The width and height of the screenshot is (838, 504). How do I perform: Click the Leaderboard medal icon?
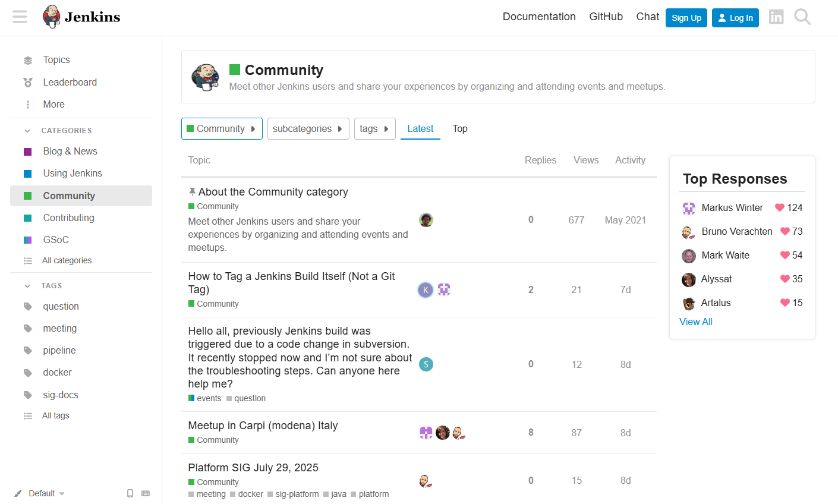click(28, 83)
